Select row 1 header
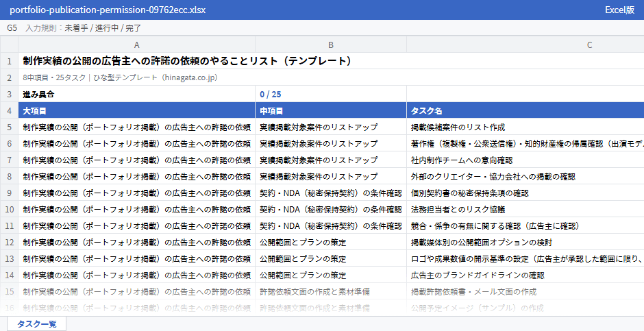This screenshot has width=644, height=331. point(9,61)
